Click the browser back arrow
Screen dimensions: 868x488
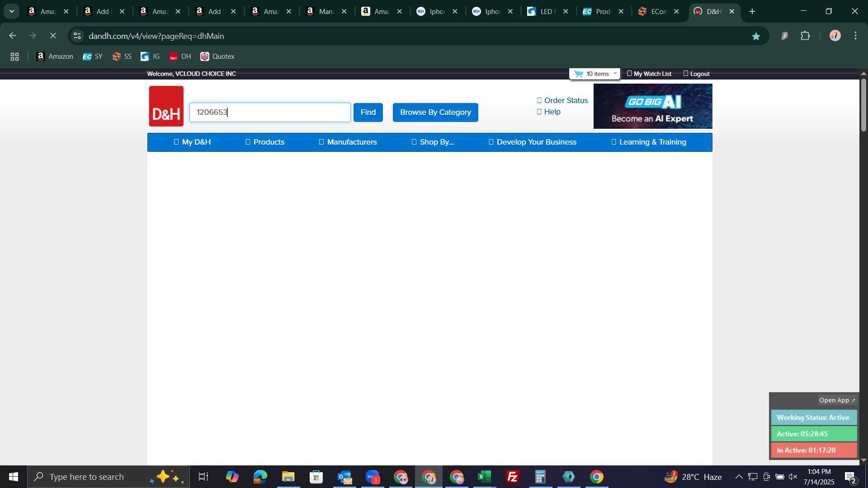point(12,36)
